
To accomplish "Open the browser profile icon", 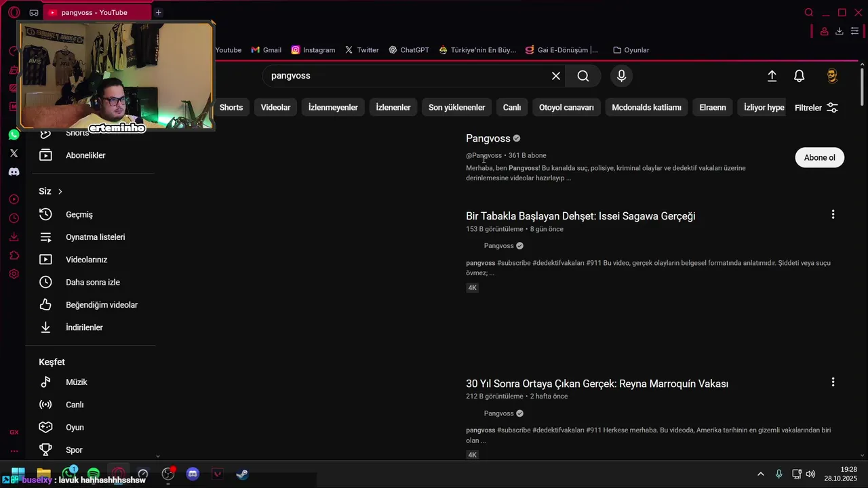I will [824, 31].
